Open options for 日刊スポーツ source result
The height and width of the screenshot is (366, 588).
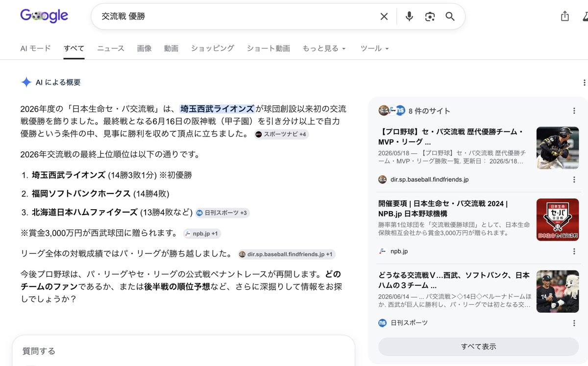pyautogui.click(x=574, y=323)
